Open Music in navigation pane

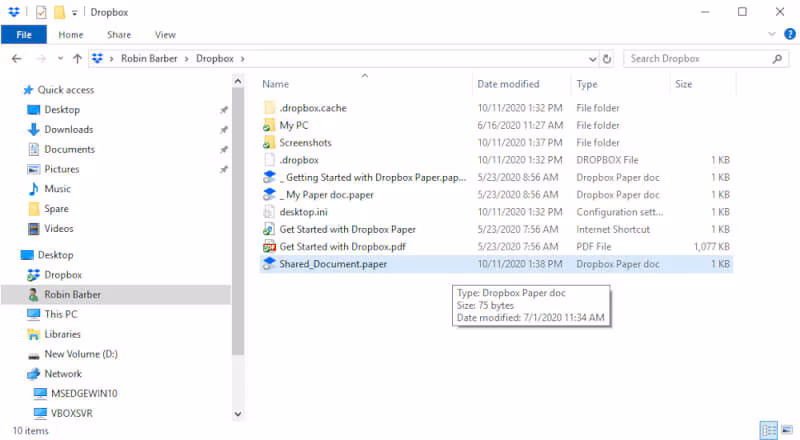(x=57, y=189)
